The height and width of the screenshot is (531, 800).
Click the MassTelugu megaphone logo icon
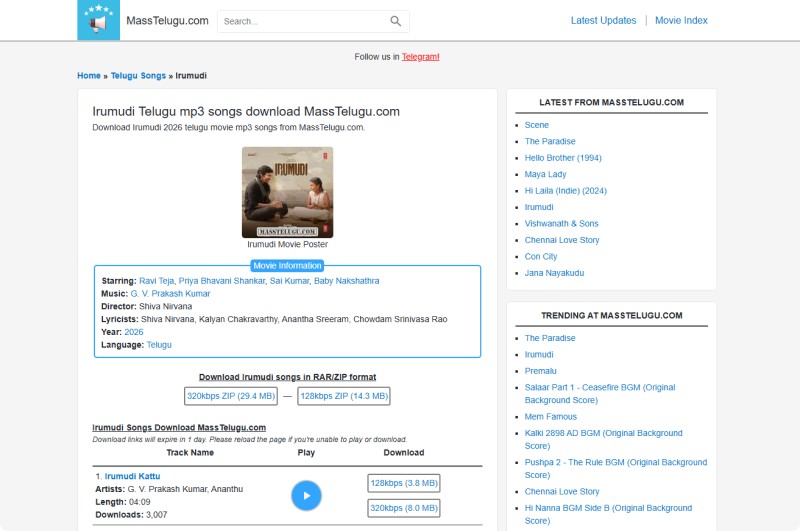(98, 20)
